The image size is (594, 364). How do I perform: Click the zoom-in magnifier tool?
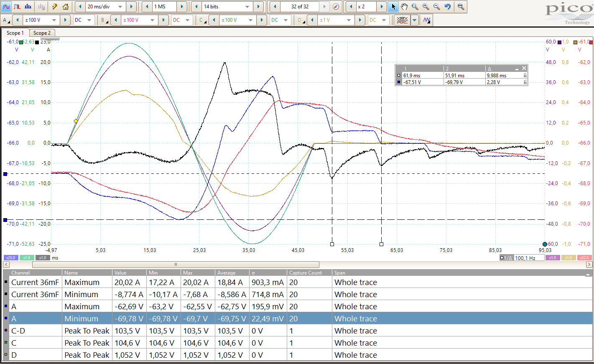click(426, 7)
